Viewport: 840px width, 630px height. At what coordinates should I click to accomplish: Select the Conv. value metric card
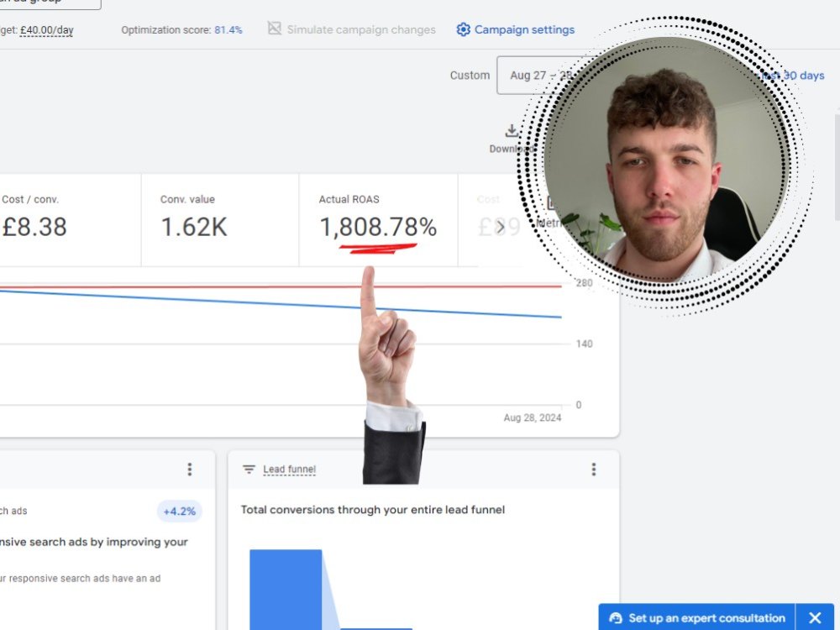coord(220,219)
